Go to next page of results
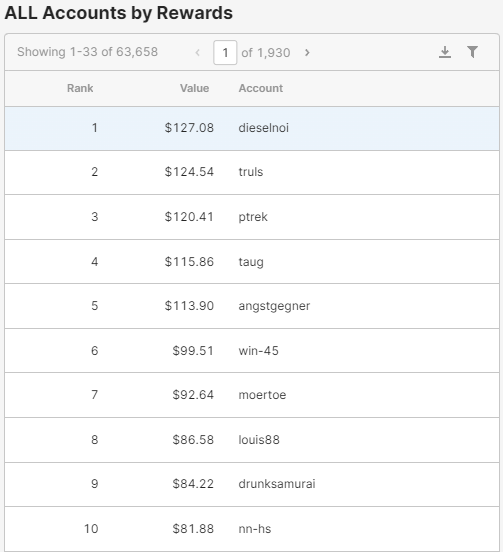503x552 pixels. pyautogui.click(x=307, y=52)
